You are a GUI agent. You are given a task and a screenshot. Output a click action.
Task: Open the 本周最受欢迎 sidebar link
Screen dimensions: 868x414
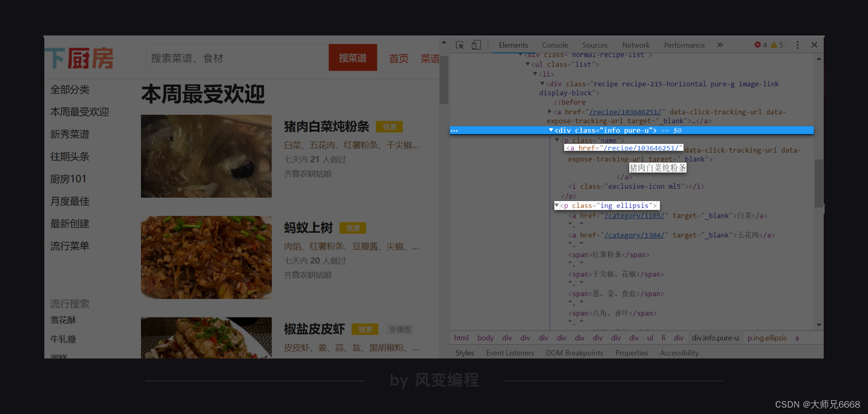(79, 112)
